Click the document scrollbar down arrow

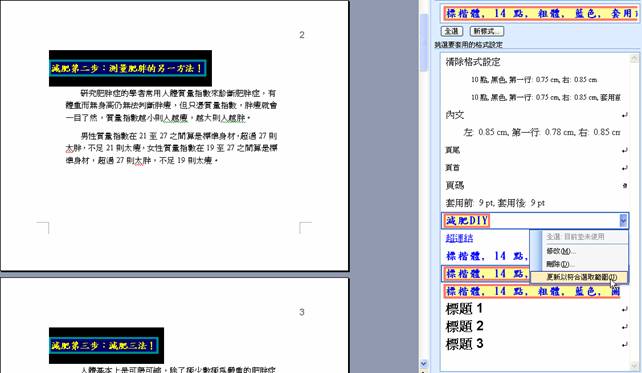pos(424,363)
